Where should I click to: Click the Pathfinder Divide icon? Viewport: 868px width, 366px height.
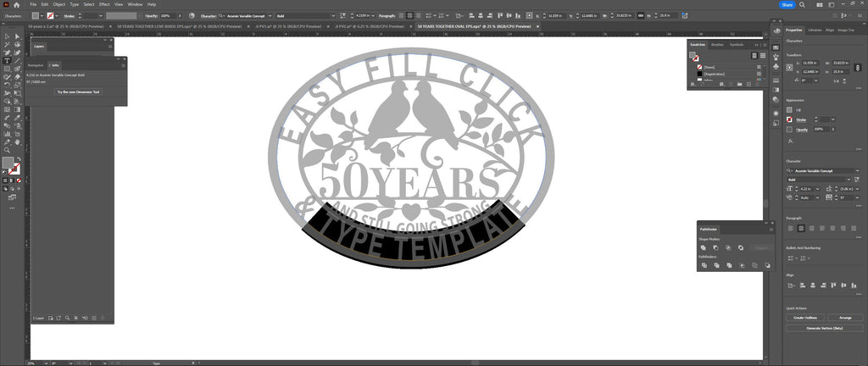coord(704,265)
